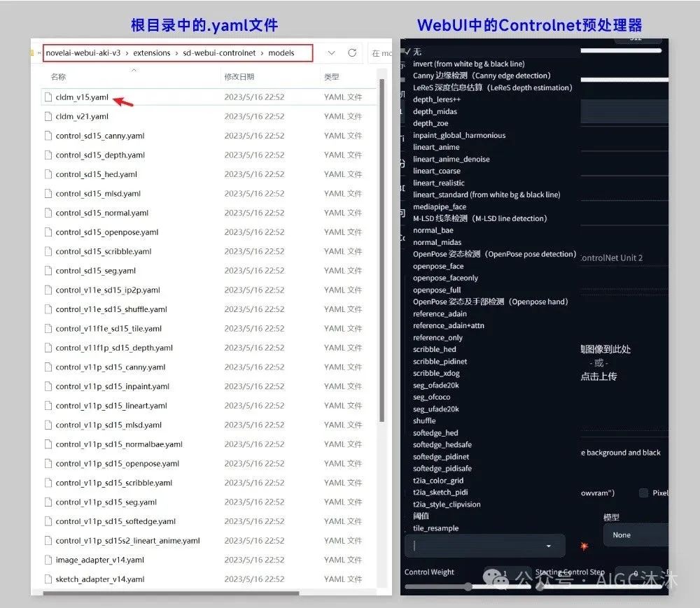Adjust the Control Weight slider

coord(468,587)
